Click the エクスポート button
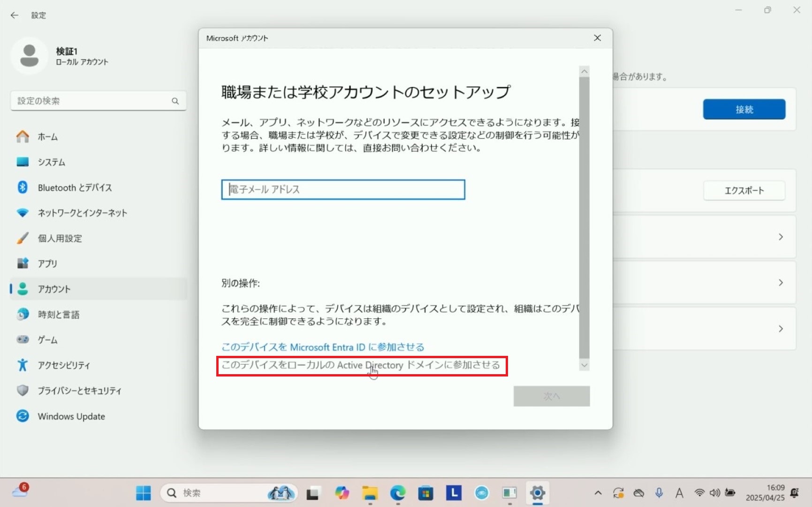This screenshot has width=812, height=507. [744, 191]
